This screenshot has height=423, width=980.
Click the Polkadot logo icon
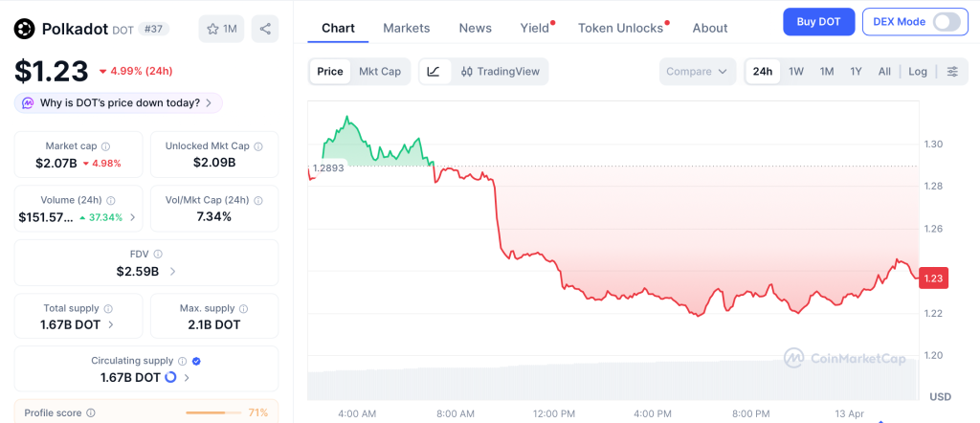click(24, 29)
